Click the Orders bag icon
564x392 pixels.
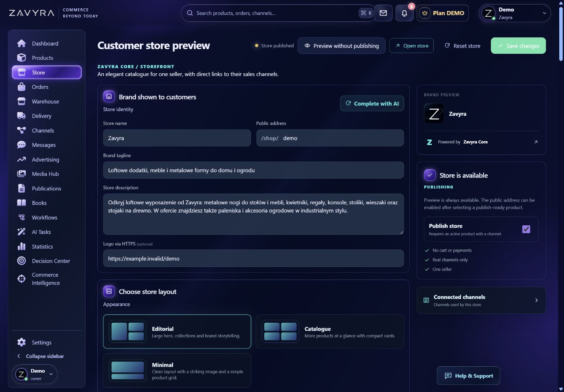coord(21,87)
